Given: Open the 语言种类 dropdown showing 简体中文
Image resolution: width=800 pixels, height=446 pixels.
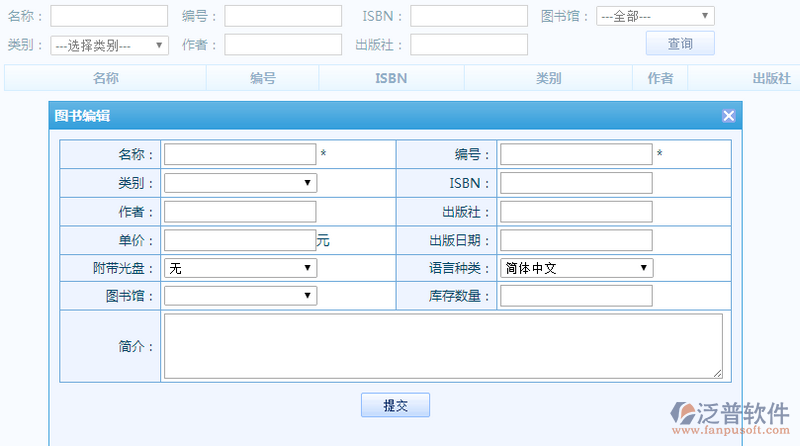Looking at the screenshot, I should [x=577, y=268].
